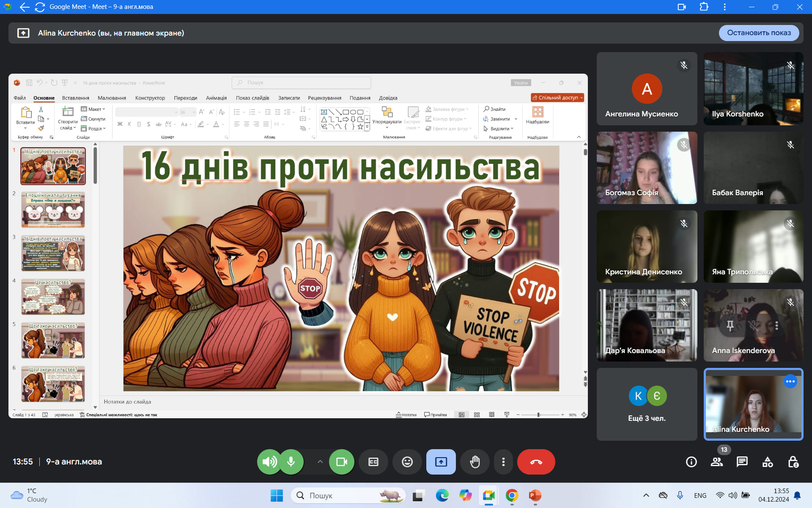The height and width of the screenshot is (508, 812).
Task: Click Нотатки button in status bar
Action: [x=406, y=415]
